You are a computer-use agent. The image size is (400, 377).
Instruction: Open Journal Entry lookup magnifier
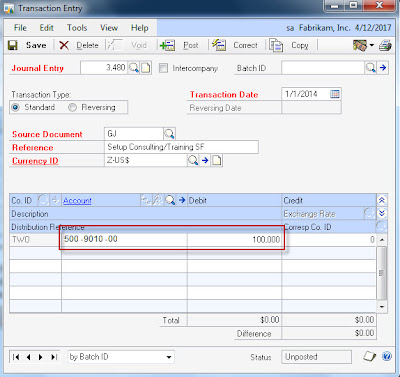tap(134, 68)
